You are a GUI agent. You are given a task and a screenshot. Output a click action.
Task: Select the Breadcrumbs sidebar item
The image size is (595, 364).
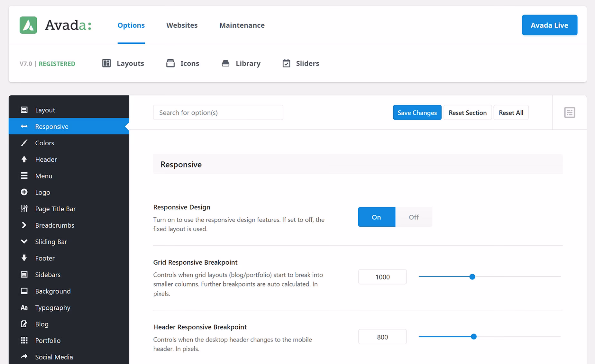click(x=54, y=225)
